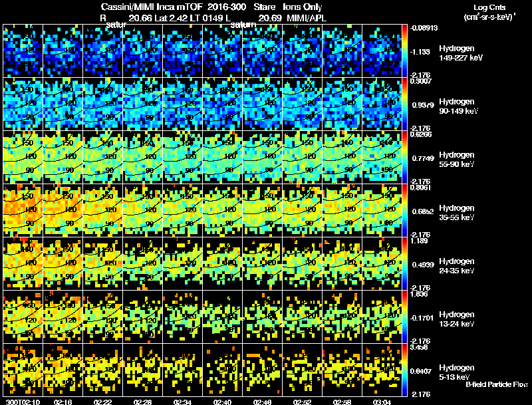This screenshot has height=405, width=532.
Task: Select the color bar for the 90-149 keV row
Action: coord(404,104)
